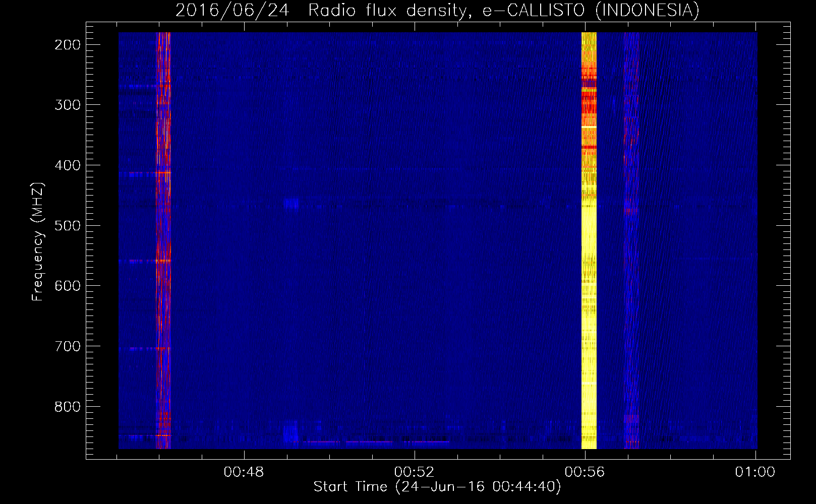Click the 300 frequency axis label
This screenshot has height=504, width=816.
[68, 105]
